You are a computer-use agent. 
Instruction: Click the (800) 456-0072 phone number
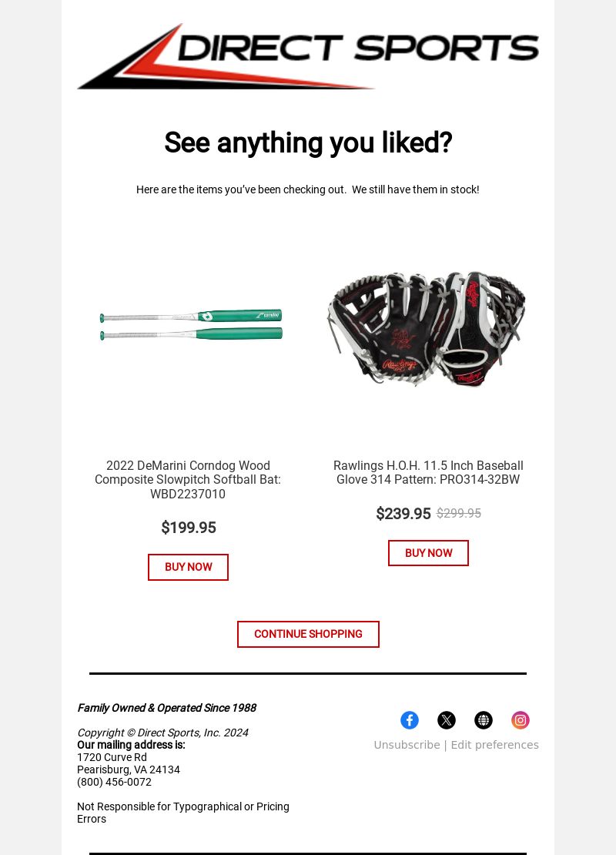point(115,782)
